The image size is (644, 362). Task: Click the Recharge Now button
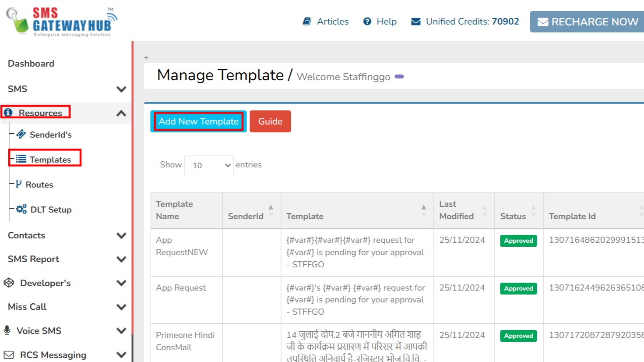coord(588,22)
